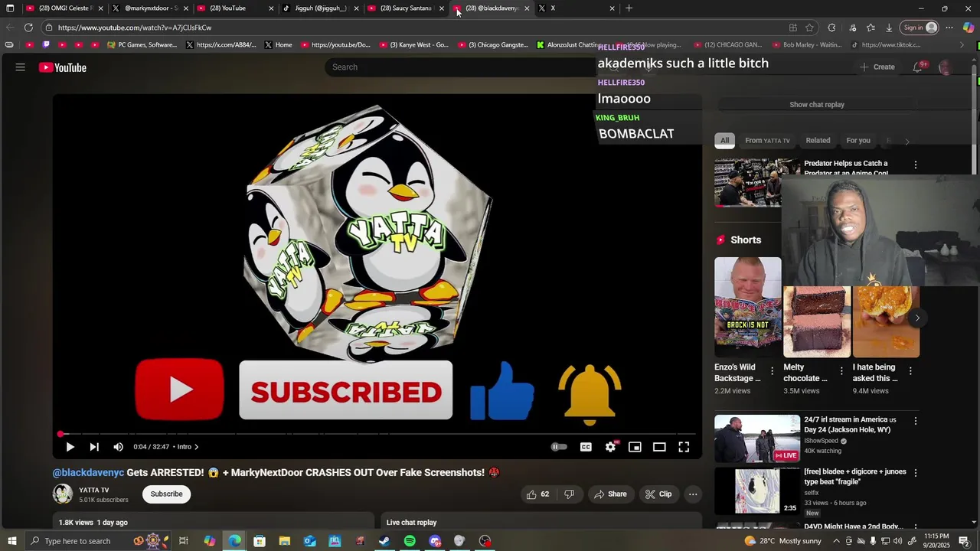The image size is (980, 551).
Task: Open Enzo's Wild Backstage short
Action: click(x=748, y=308)
